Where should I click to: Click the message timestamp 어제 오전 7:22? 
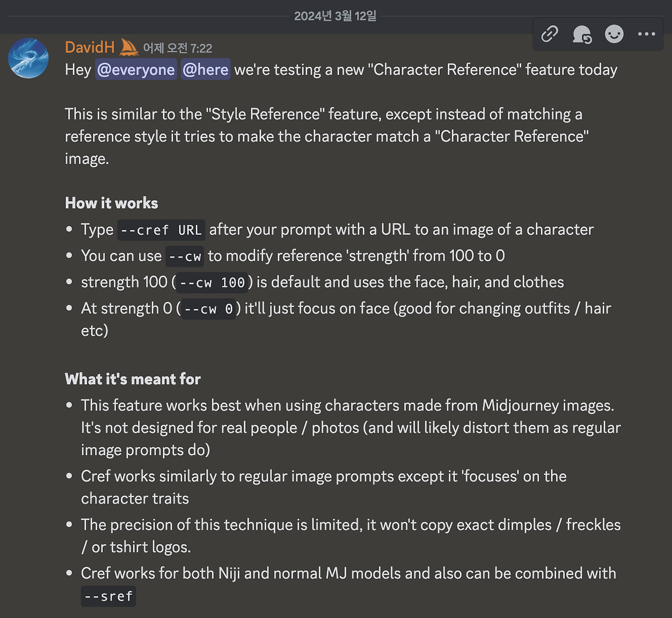pyautogui.click(x=177, y=48)
